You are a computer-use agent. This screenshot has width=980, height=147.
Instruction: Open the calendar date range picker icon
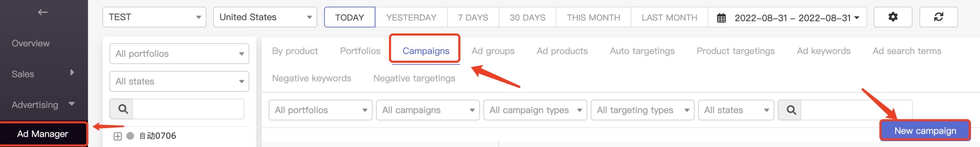[x=721, y=18]
